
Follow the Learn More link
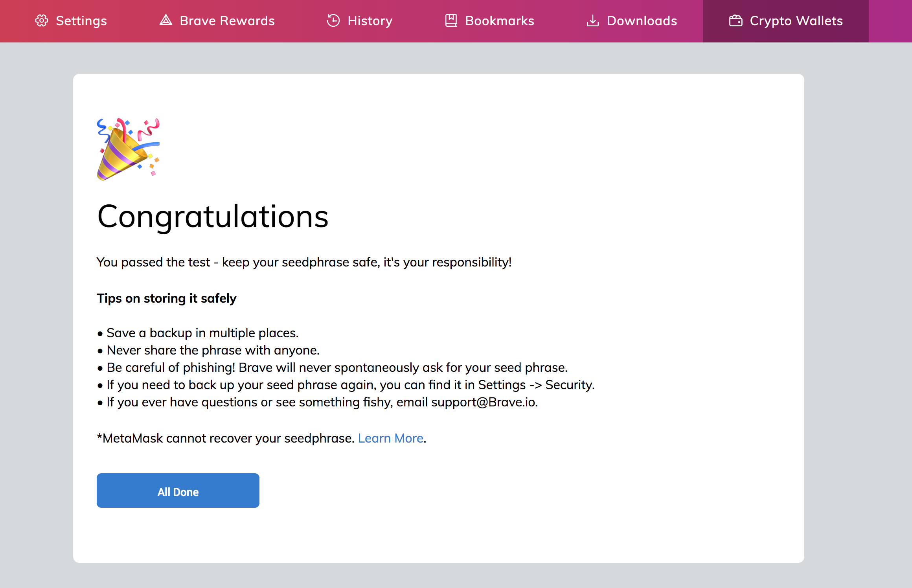(390, 438)
